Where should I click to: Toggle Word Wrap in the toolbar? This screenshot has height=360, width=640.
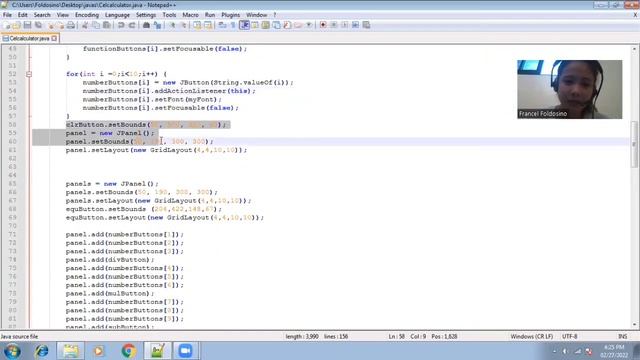pos(222,25)
